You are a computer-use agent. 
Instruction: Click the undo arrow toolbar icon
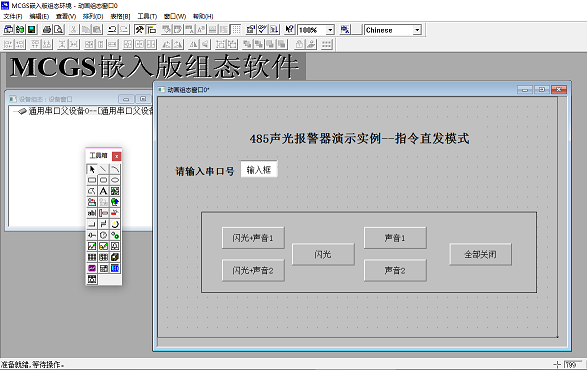click(x=112, y=30)
